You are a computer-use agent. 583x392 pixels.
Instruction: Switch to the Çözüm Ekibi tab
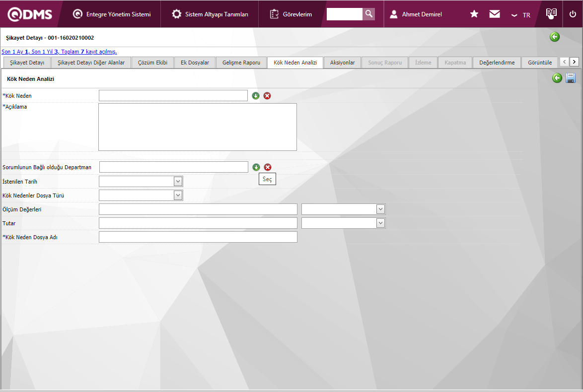click(152, 63)
